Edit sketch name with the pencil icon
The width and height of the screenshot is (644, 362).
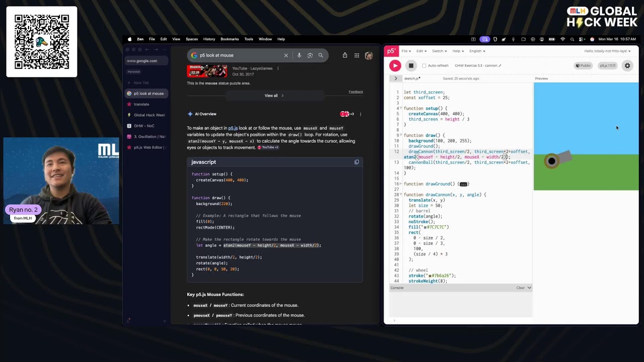coord(500,65)
